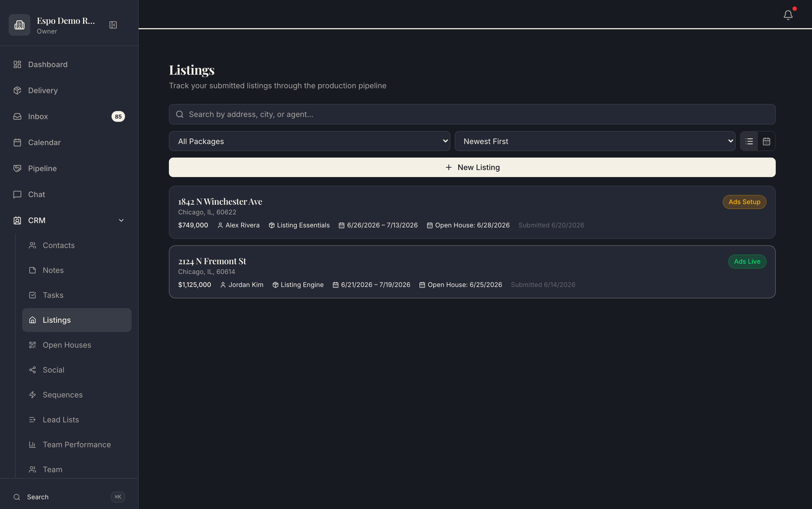812x509 pixels.
Task: Collapse the CRM section chevron
Action: click(121, 220)
